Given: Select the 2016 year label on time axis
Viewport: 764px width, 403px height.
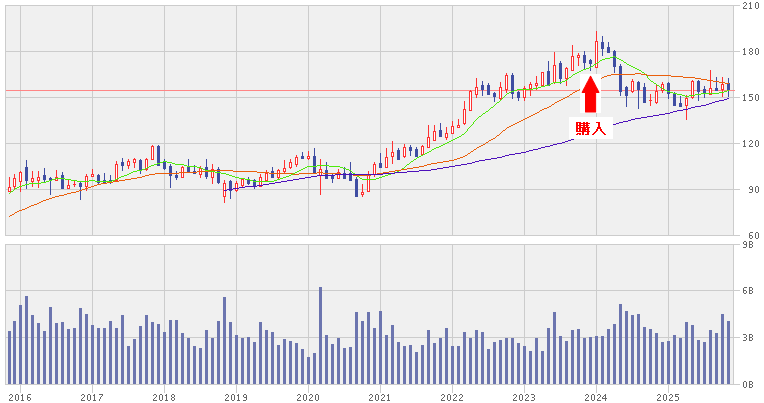Looking at the screenshot, I should 19,396.
